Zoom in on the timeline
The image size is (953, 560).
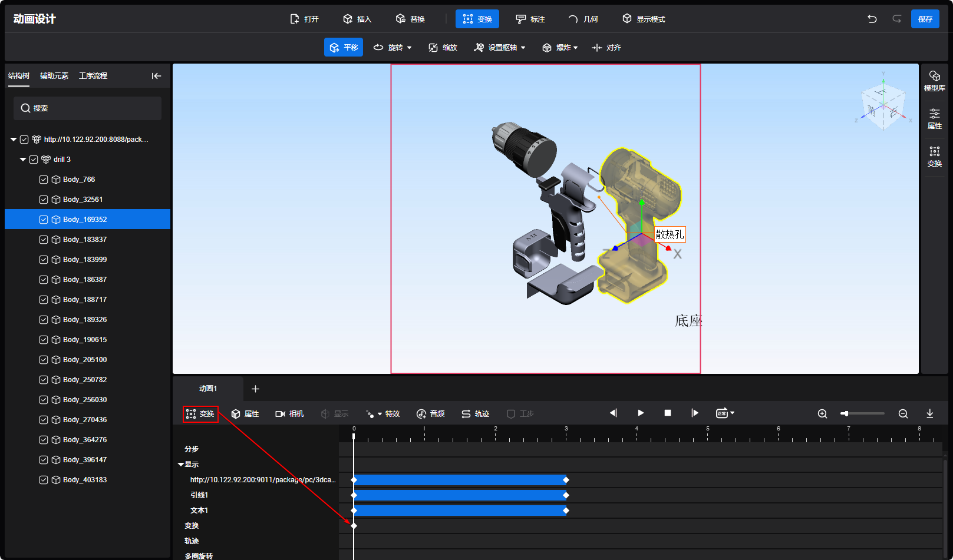pos(822,414)
